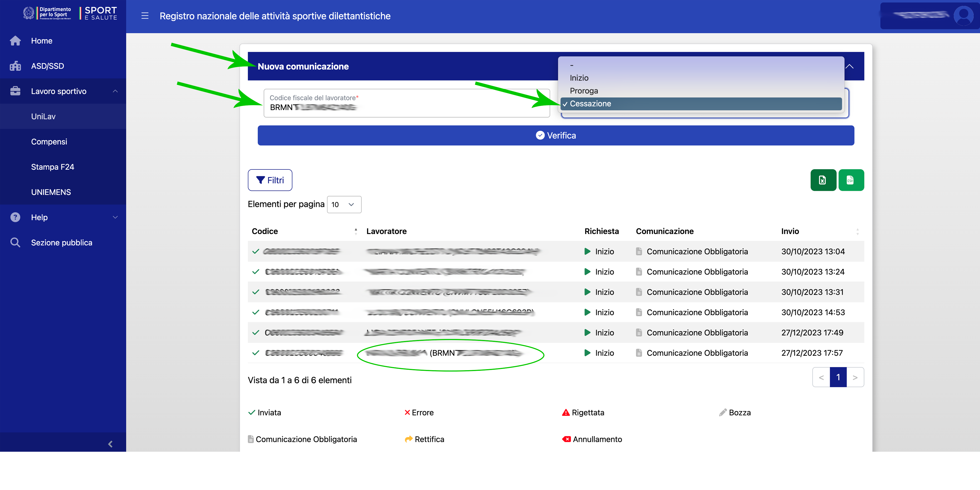The height and width of the screenshot is (490, 980).
Task: Select Proroga option in dropdown list
Action: 583,91
